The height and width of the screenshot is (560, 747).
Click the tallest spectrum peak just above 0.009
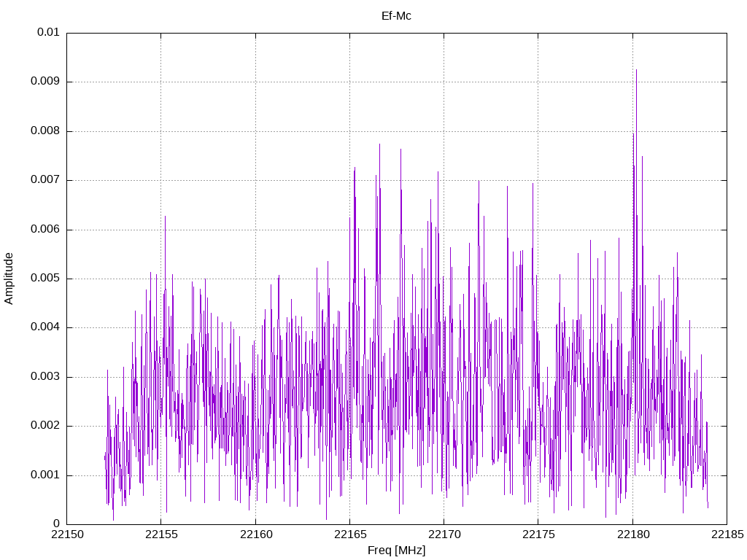click(636, 71)
